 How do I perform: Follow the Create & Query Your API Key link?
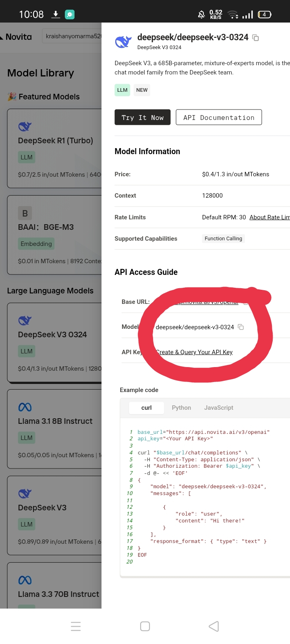point(194,352)
